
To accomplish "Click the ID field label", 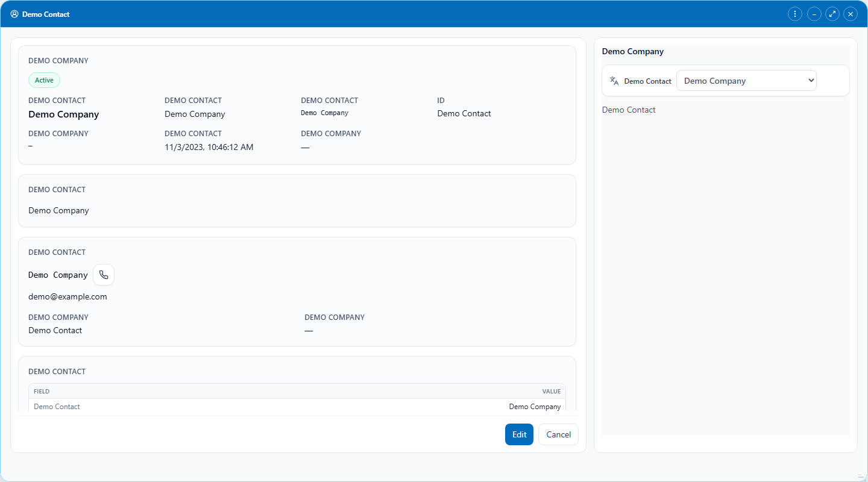I will tap(441, 101).
